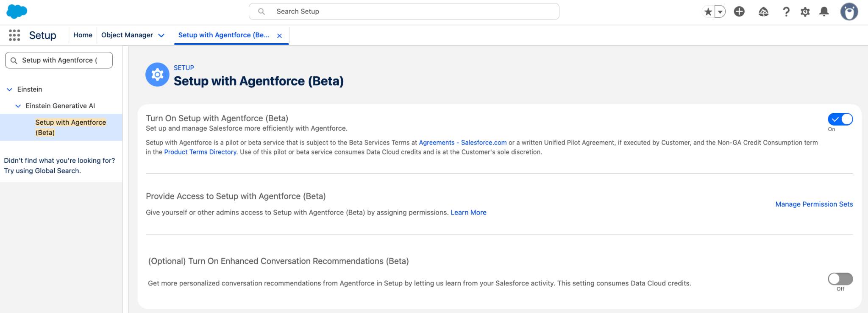Click the blue gear Setup page icon
This screenshot has width=868, height=313.
(157, 75)
